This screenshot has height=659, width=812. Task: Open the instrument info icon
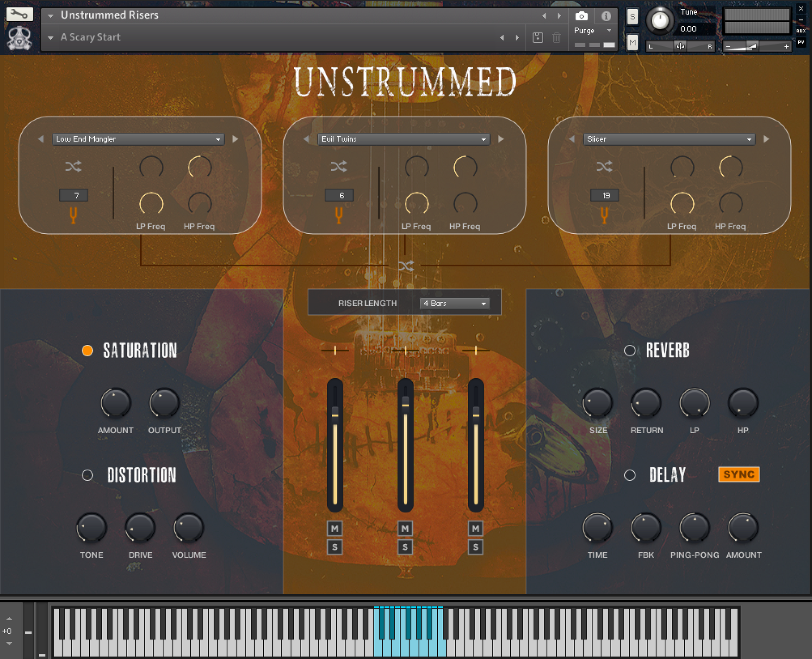pyautogui.click(x=606, y=16)
